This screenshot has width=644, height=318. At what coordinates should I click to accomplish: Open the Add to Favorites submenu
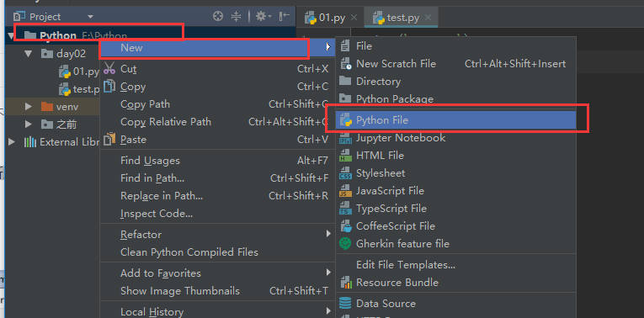tap(217, 273)
